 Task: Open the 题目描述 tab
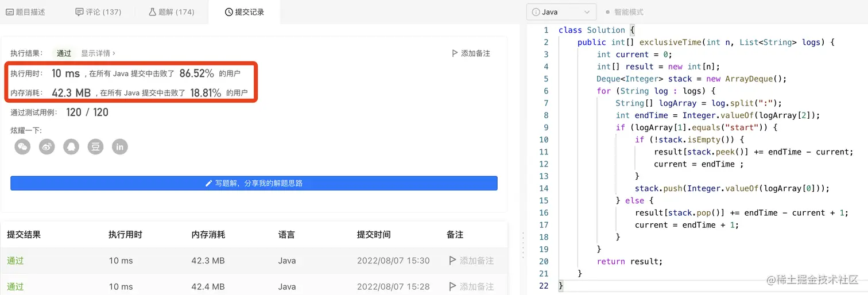point(25,11)
